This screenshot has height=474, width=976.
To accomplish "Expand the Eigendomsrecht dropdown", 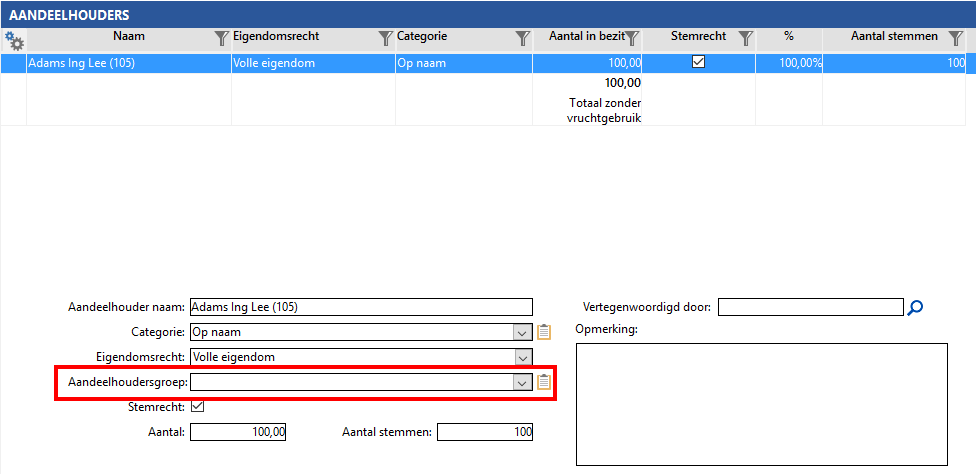I will [x=523, y=357].
